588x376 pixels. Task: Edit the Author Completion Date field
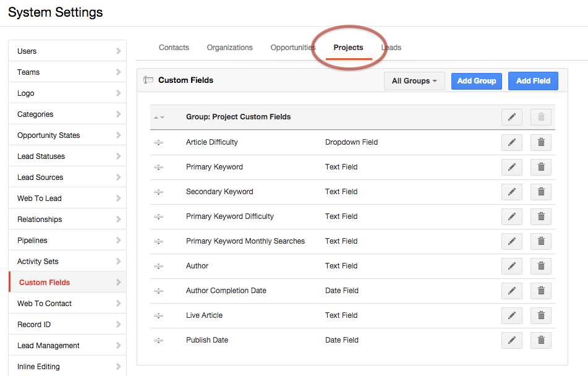511,291
